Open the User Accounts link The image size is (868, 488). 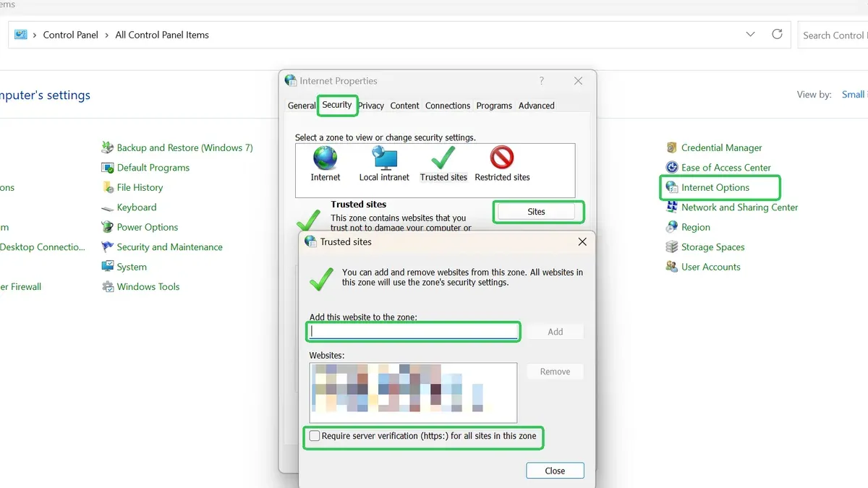click(x=711, y=267)
